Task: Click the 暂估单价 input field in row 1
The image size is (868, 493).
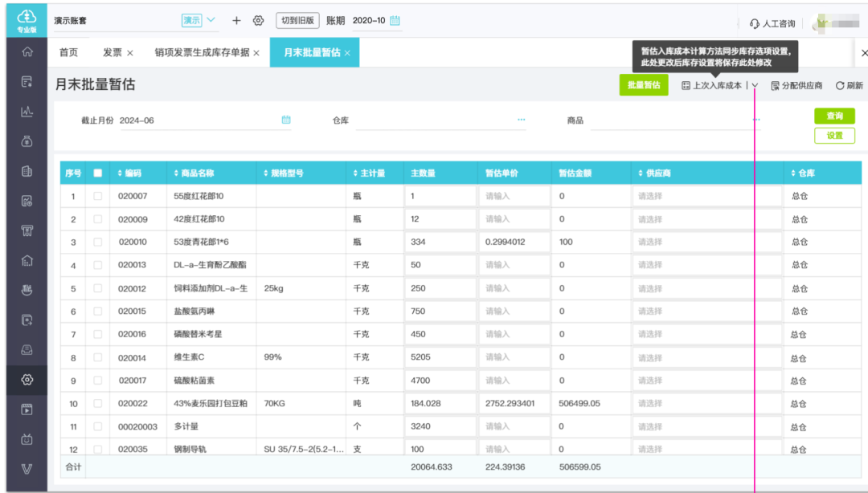Action: point(514,195)
